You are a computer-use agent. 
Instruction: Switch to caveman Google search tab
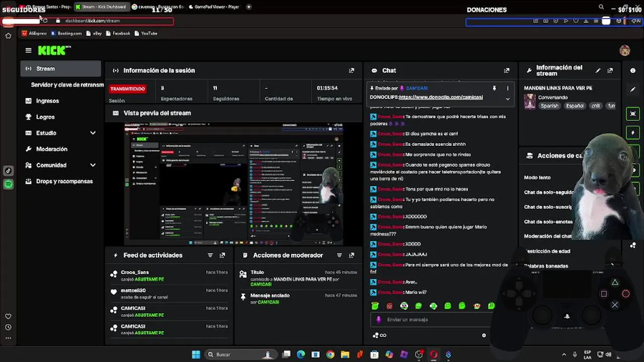(x=158, y=7)
